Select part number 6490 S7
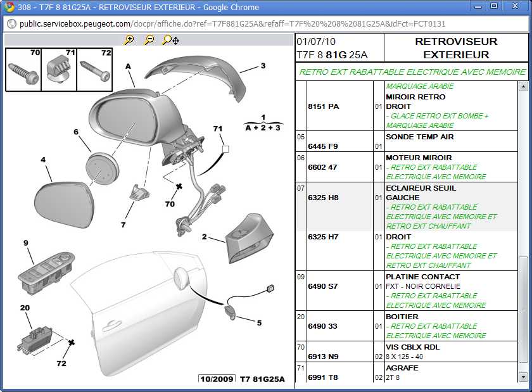 click(x=323, y=286)
